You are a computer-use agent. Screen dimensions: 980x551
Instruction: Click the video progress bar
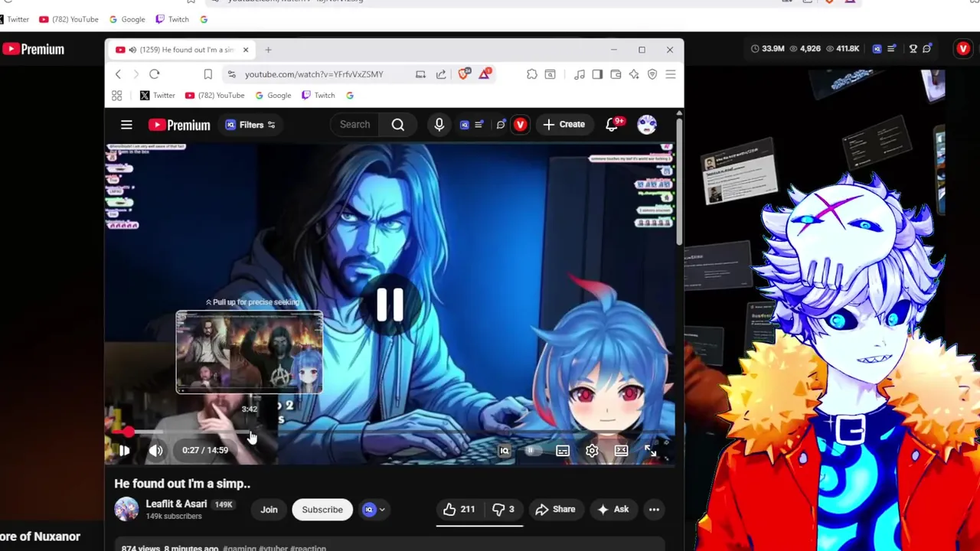coord(390,433)
